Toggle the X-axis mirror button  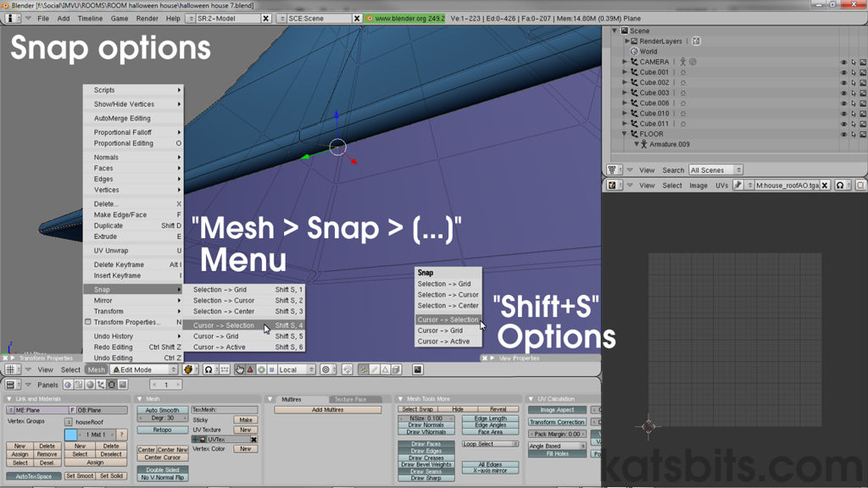click(490, 471)
